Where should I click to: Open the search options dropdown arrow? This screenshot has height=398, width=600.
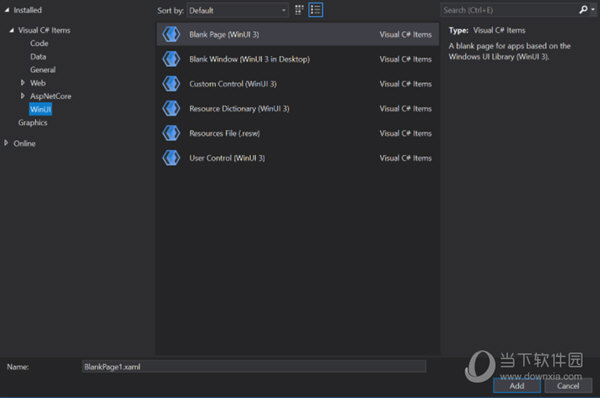tap(593, 10)
